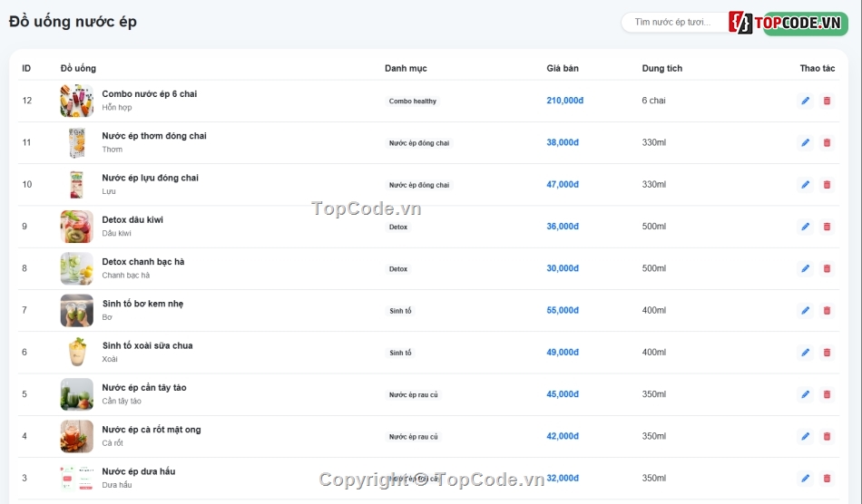
Task: Remove Detox dâu kiwi using the trash icon
Action: (x=827, y=227)
